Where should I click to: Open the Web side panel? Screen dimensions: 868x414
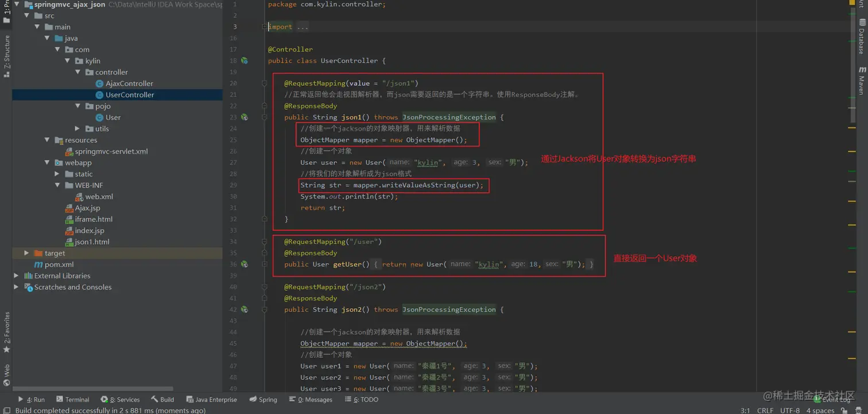tap(7, 375)
